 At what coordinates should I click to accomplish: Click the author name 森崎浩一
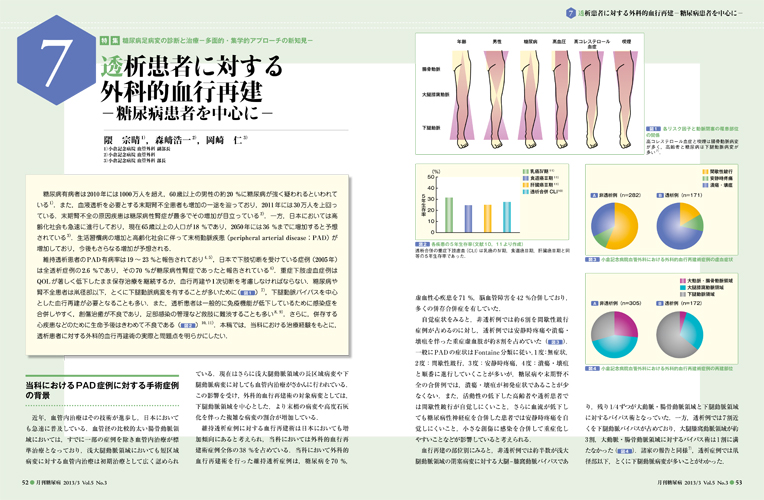click(x=171, y=140)
